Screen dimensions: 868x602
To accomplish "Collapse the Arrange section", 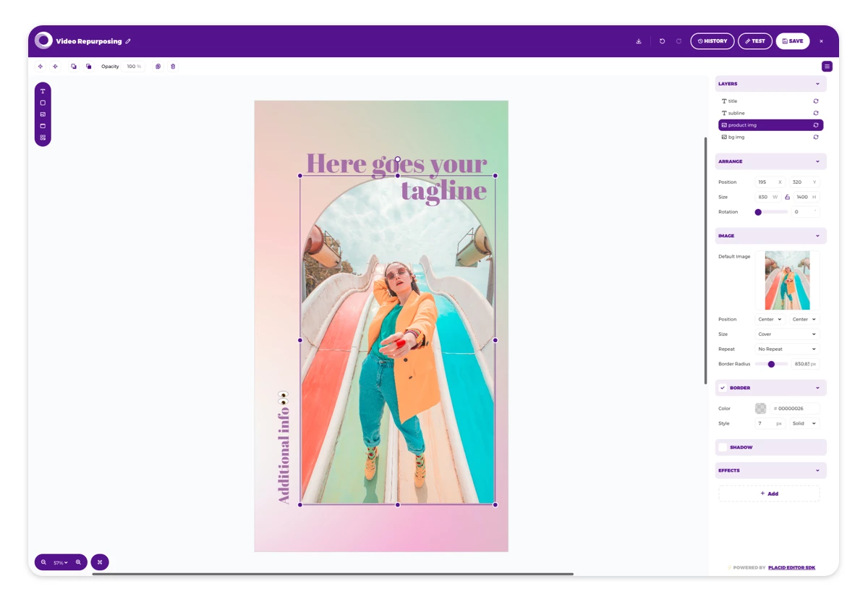I will (817, 161).
